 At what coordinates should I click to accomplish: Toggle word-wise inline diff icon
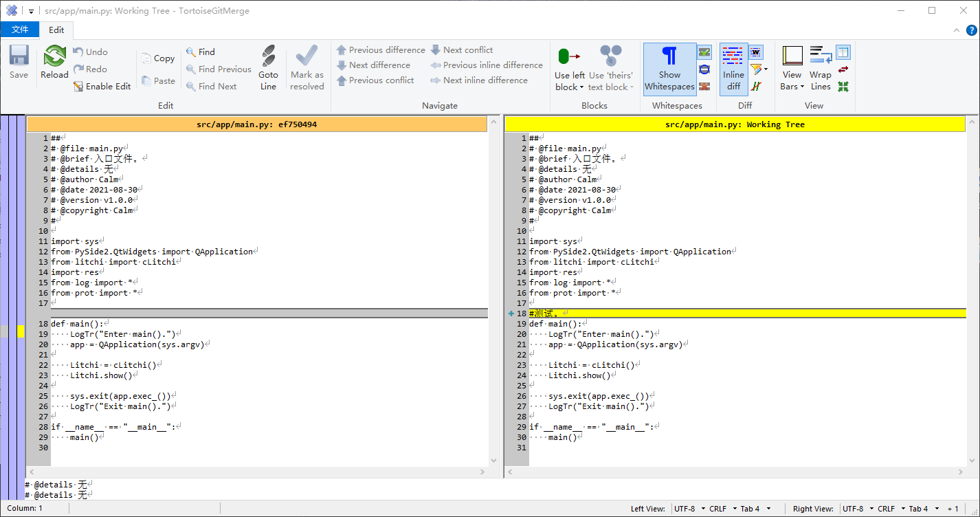click(756, 52)
